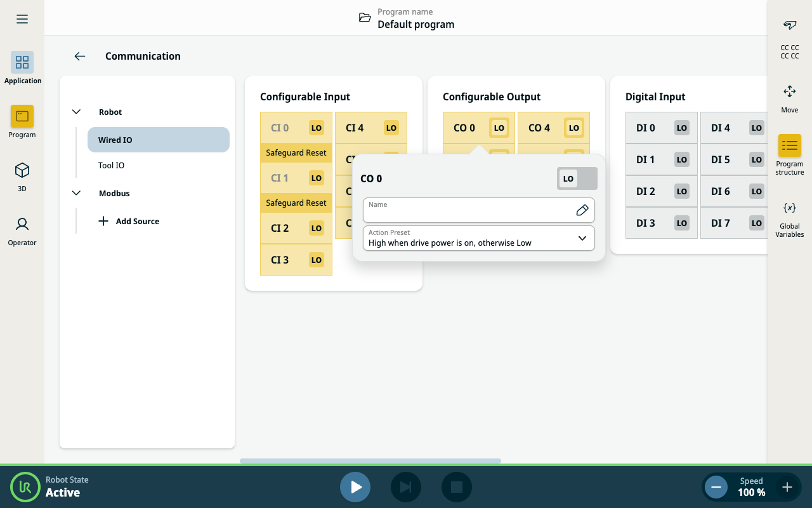This screenshot has width=812, height=508.
Task: Open the Application section
Action: click(22, 67)
